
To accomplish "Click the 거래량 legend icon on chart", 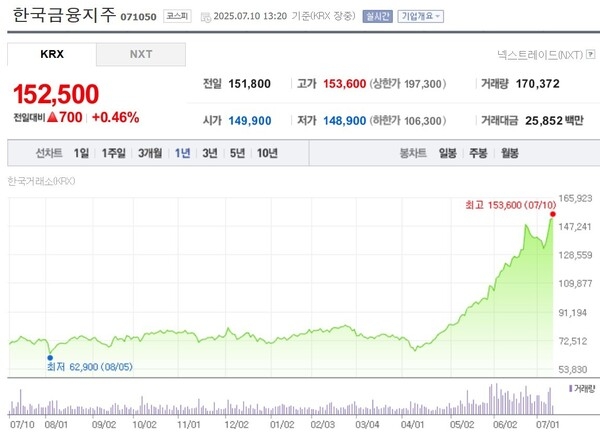I will coord(570,387).
